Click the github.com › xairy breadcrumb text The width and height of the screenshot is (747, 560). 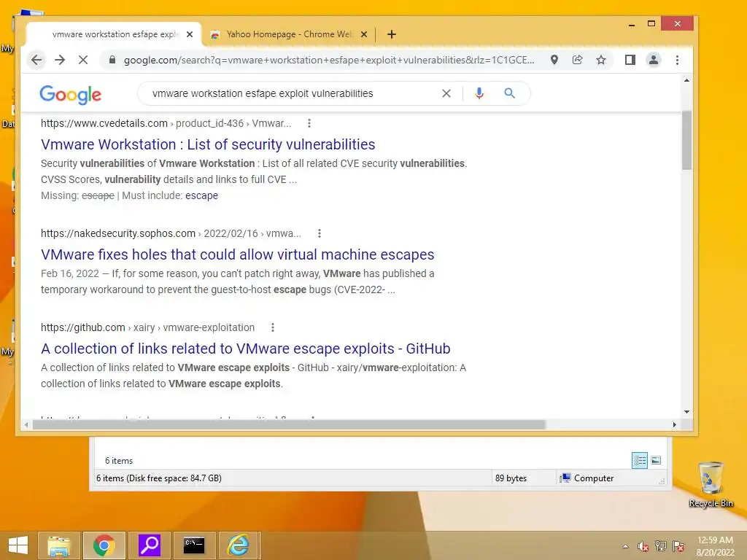pyautogui.click(x=147, y=327)
